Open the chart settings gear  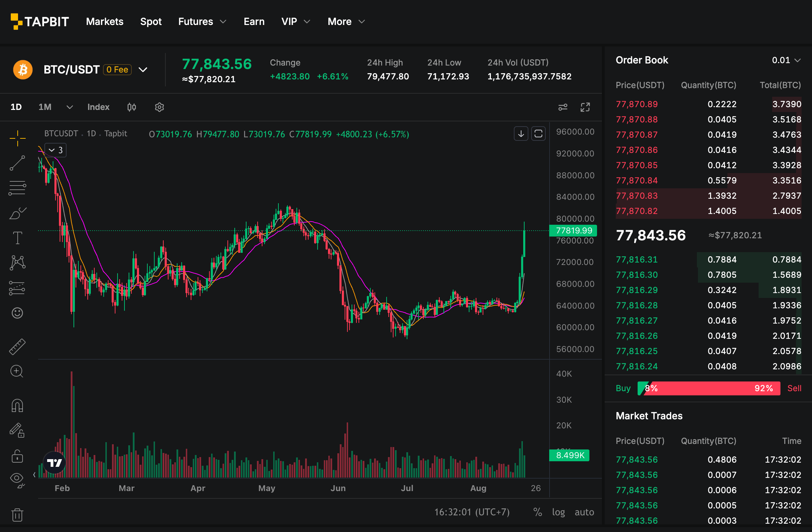[x=159, y=107]
